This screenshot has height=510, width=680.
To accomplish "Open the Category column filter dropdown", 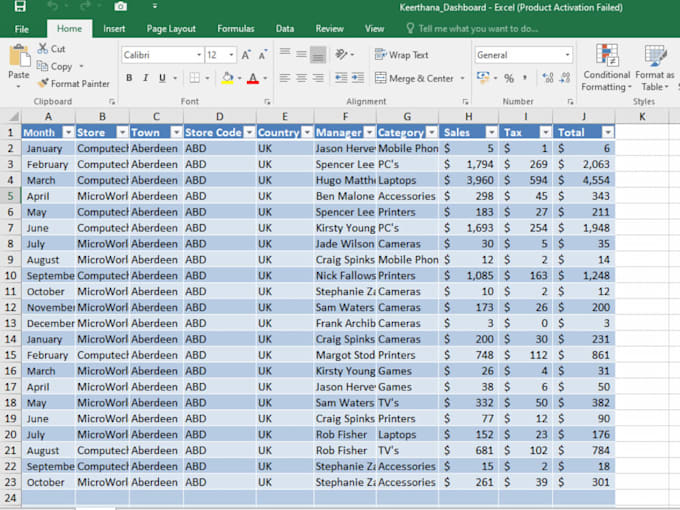I will (432, 132).
